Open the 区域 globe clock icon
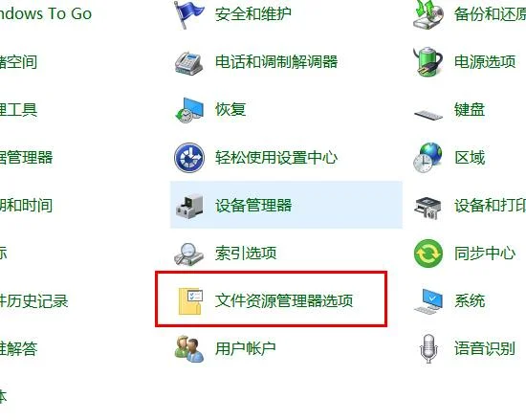526x420 pixels. point(427,158)
